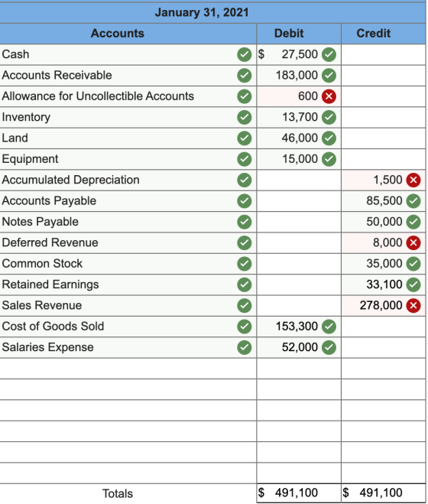428x504 pixels.
Task: Click the Totals row label
Action: pos(118,493)
